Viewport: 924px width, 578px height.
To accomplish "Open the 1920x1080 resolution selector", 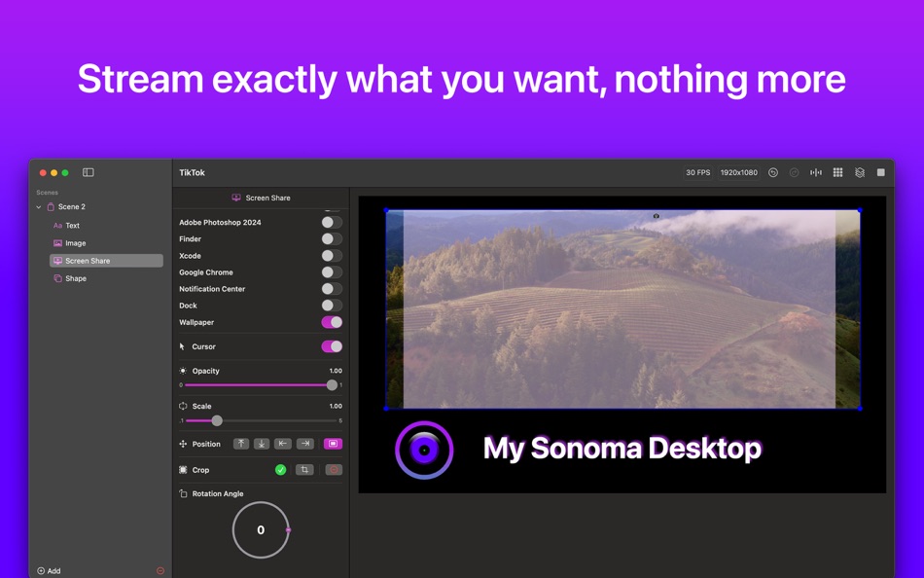I will click(x=739, y=172).
